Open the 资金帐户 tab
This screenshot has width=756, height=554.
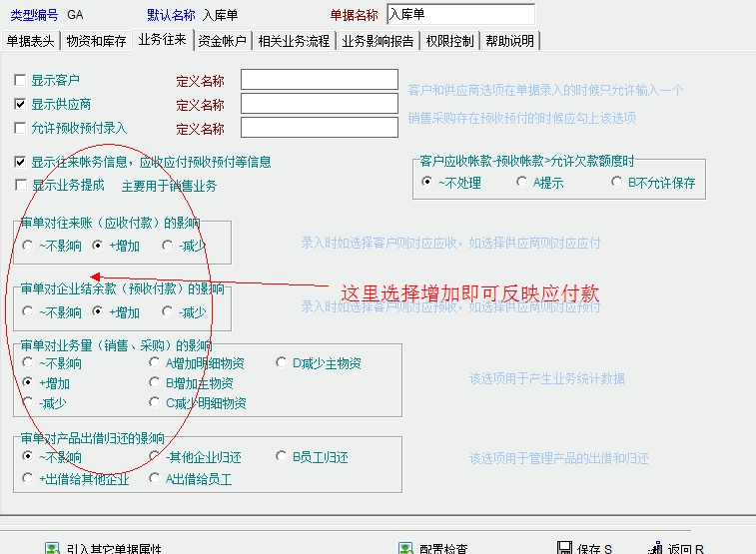[x=223, y=41]
